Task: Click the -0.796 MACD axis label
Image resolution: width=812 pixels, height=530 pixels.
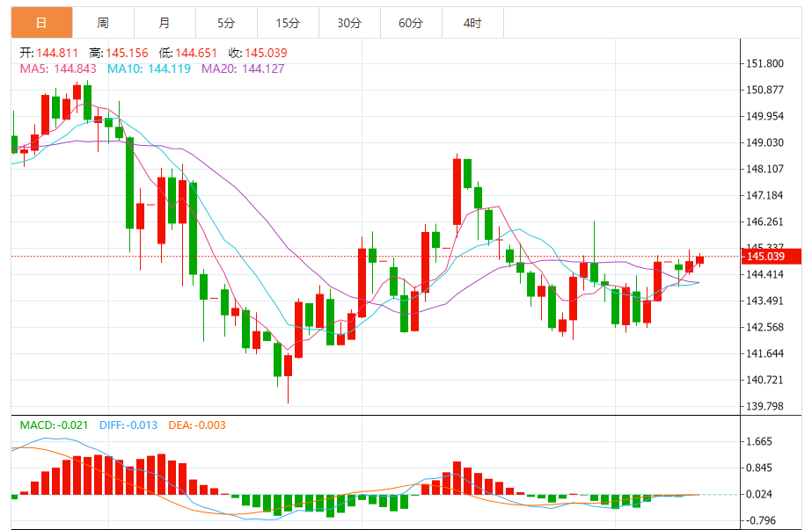Action: (x=761, y=520)
